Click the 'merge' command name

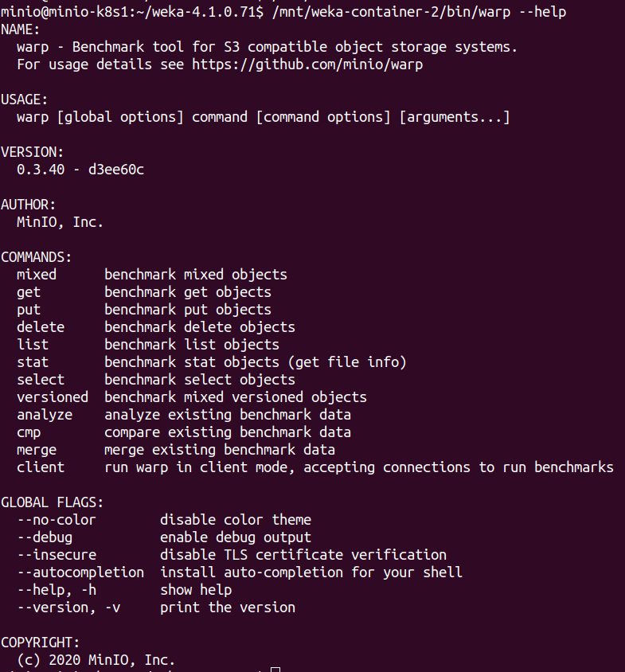coord(37,450)
